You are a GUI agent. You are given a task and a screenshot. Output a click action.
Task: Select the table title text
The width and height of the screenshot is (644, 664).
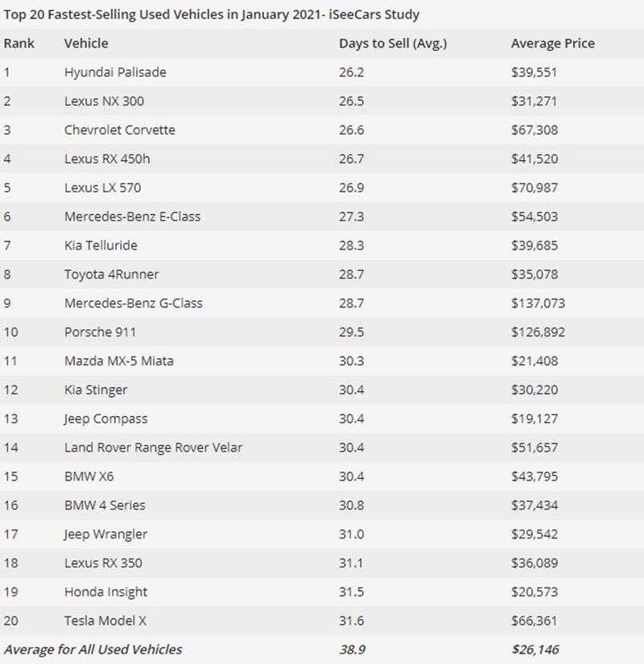click(212, 14)
